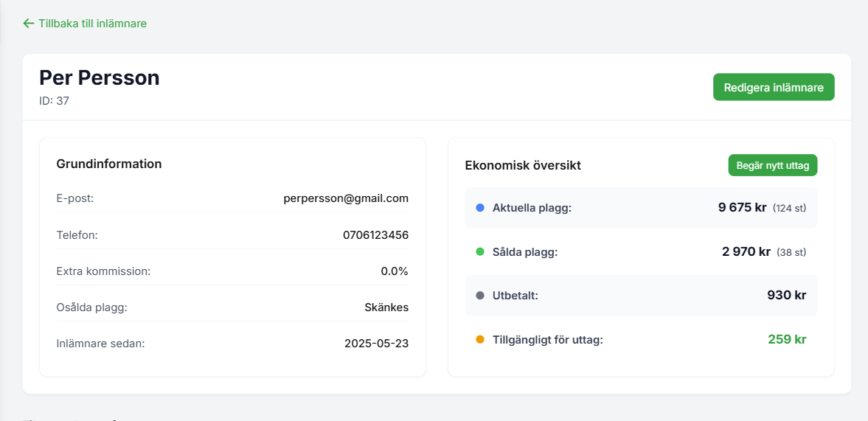Click the Per Persson heading
Screen dimensions: 868x421
99,77
